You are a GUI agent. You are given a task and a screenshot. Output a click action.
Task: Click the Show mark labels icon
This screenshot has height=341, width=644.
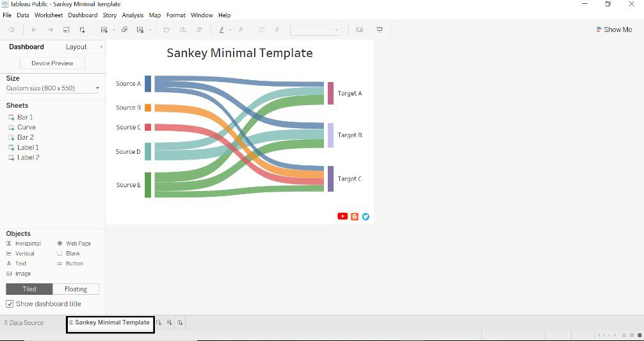point(261,29)
